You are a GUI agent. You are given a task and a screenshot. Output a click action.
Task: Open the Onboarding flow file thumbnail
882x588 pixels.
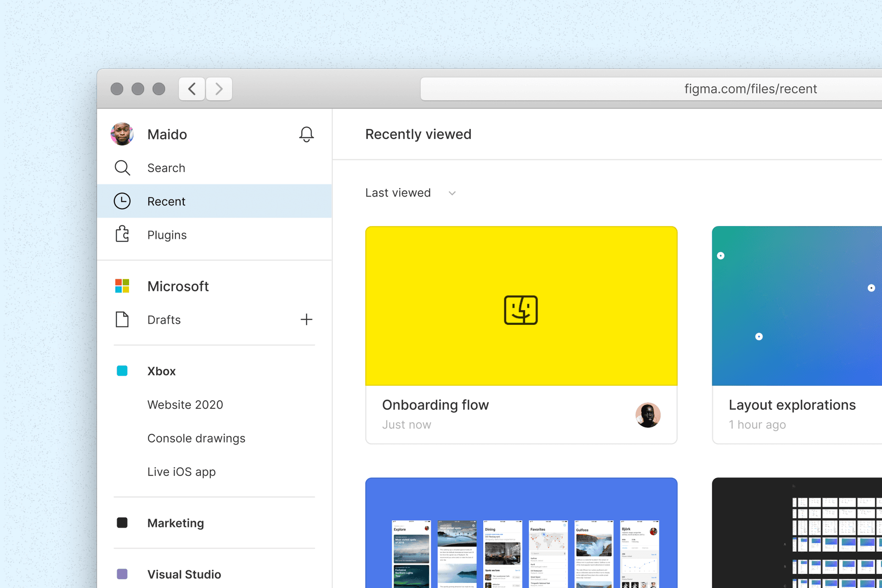tap(521, 306)
